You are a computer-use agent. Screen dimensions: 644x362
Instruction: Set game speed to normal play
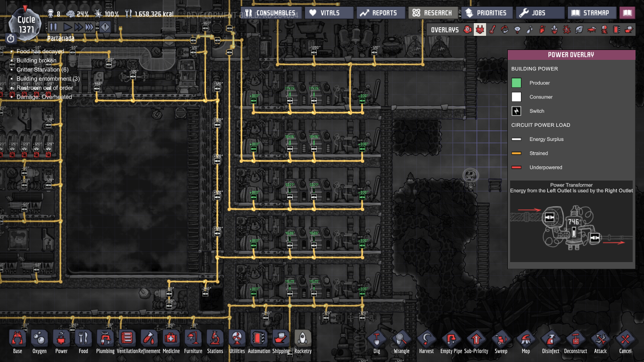(67, 27)
